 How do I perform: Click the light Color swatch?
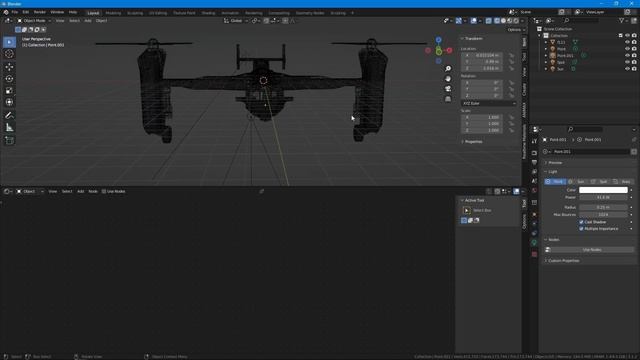pyautogui.click(x=603, y=190)
